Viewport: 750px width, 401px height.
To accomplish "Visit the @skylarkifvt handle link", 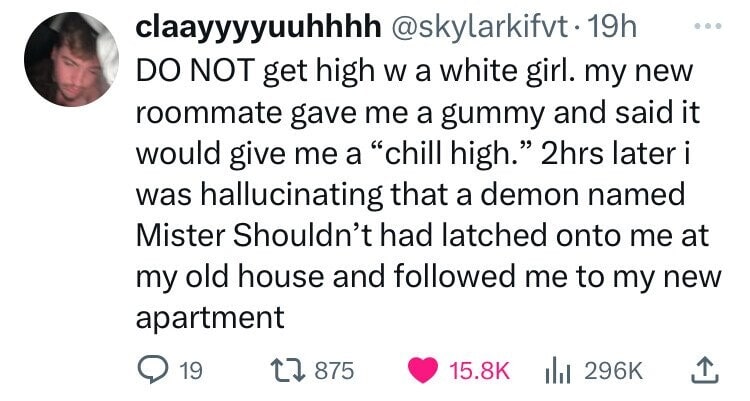I will pos(481,29).
